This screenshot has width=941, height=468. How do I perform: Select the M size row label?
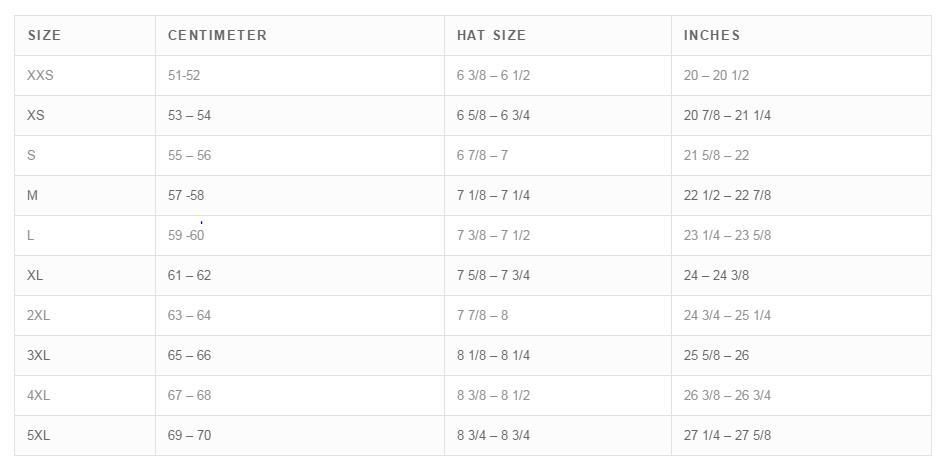click(x=32, y=195)
